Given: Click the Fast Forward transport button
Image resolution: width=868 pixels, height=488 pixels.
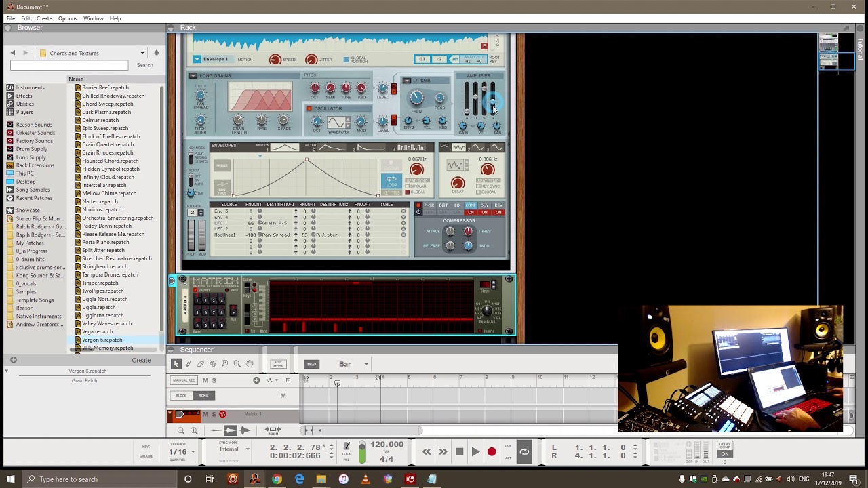Looking at the screenshot, I should coord(443,452).
